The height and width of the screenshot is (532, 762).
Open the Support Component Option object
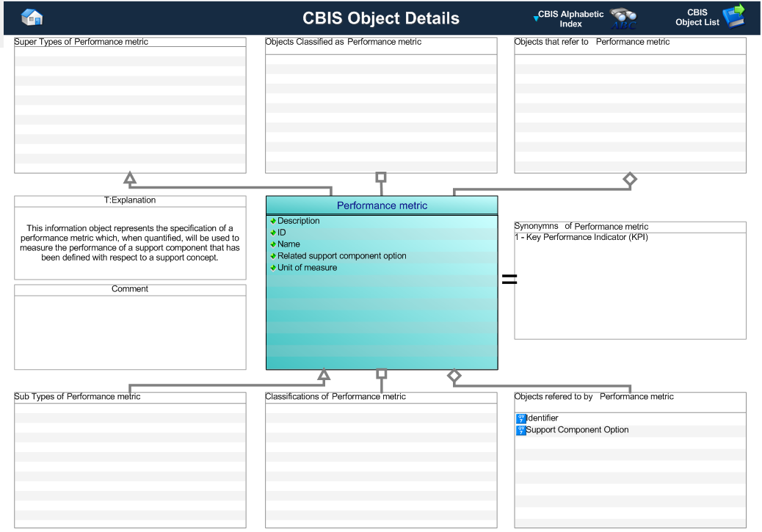[x=578, y=430]
